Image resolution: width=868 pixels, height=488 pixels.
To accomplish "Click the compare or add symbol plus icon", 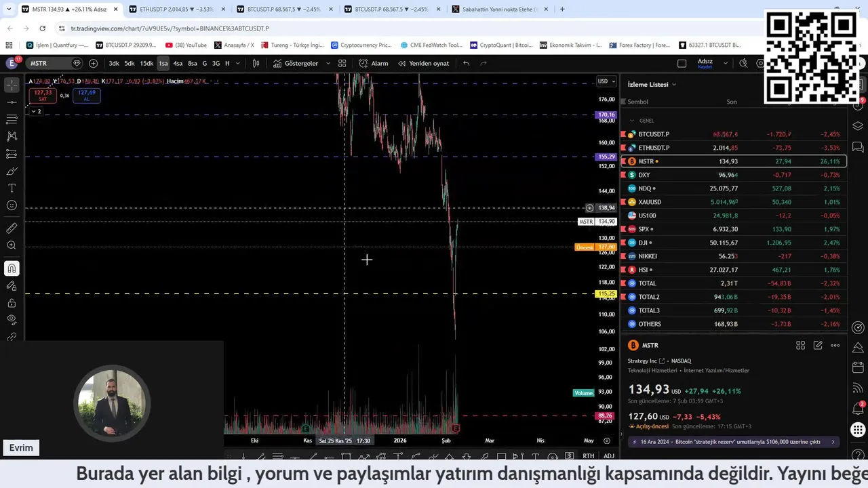I will click(x=93, y=63).
